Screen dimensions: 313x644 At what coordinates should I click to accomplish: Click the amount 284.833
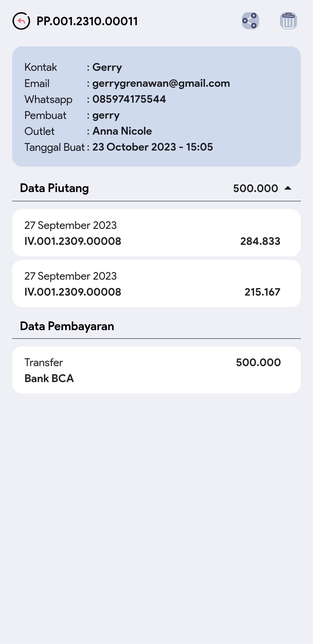coord(260,241)
